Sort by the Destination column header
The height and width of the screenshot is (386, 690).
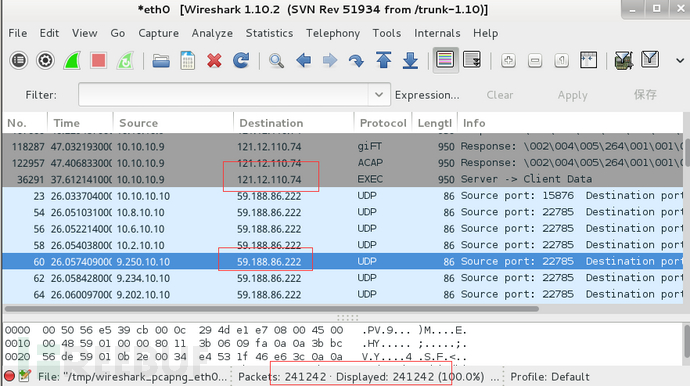(x=294, y=123)
